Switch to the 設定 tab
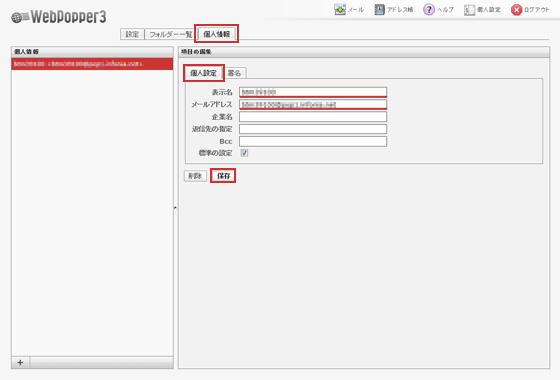Screen dimensions: 560x380 tap(132, 34)
